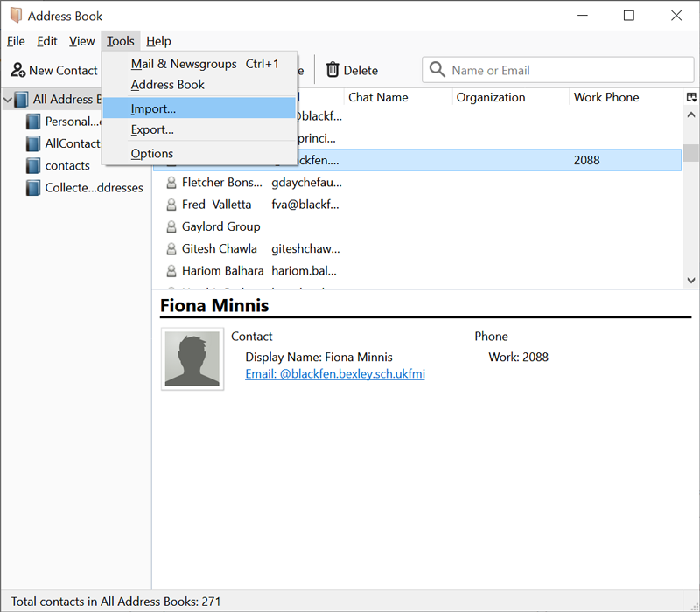Viewport: 700px width, 612px height.
Task: Select the Fletcher Bons... contact row
Action: pyautogui.click(x=417, y=182)
